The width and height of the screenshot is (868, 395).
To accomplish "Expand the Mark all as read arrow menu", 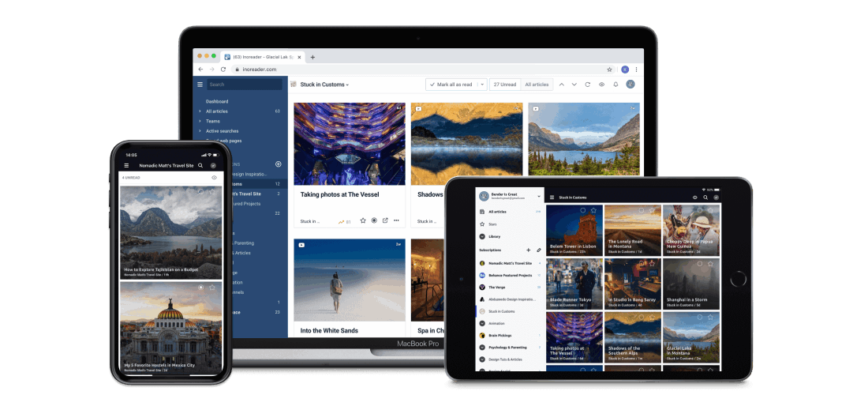I will point(481,85).
